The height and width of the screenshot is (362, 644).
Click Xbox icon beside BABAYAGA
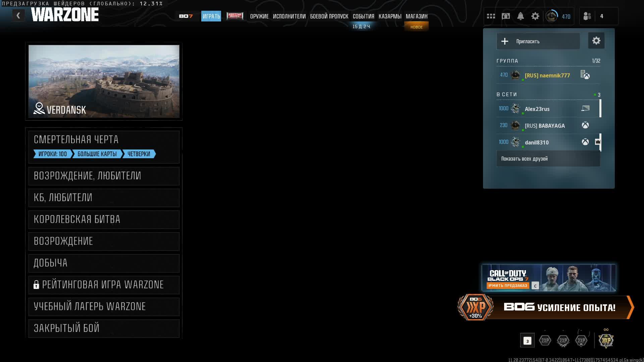[585, 125]
